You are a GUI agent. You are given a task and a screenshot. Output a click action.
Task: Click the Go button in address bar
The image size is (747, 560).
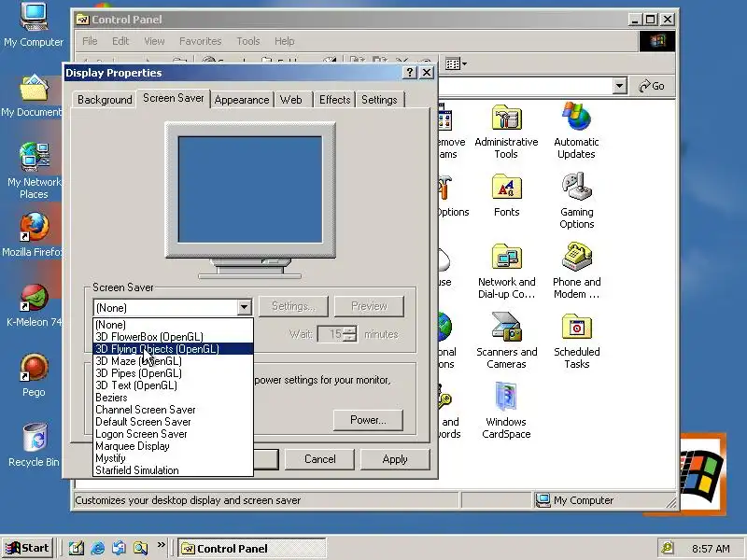tap(652, 86)
